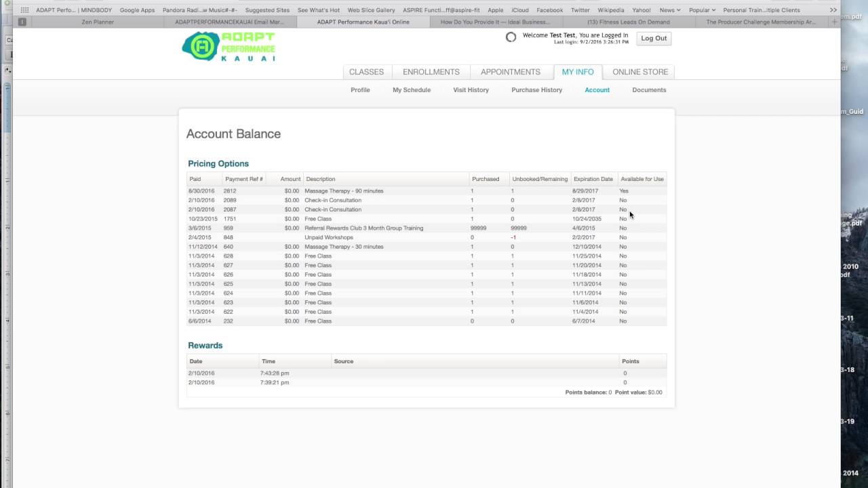868x488 pixels.
Task: Go to the Profile subpage
Action: click(x=360, y=90)
